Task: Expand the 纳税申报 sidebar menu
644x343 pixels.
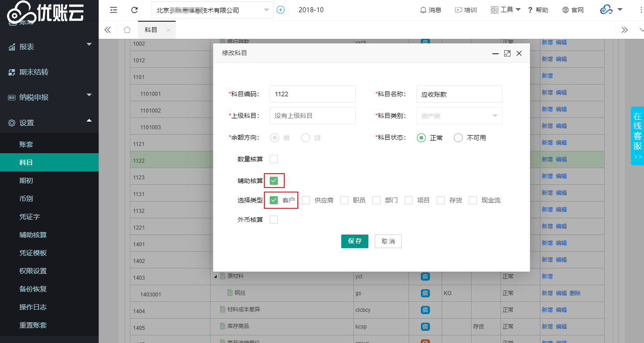Action: pyautogui.click(x=49, y=97)
